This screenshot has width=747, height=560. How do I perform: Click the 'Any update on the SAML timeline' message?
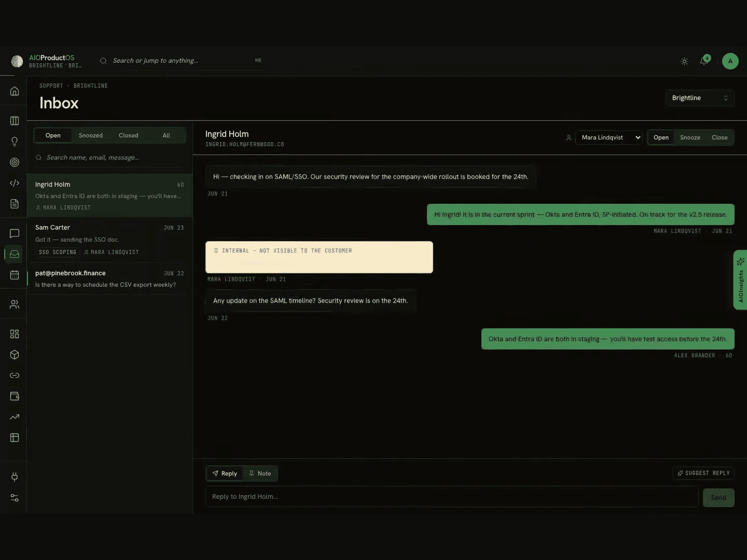pyautogui.click(x=310, y=301)
